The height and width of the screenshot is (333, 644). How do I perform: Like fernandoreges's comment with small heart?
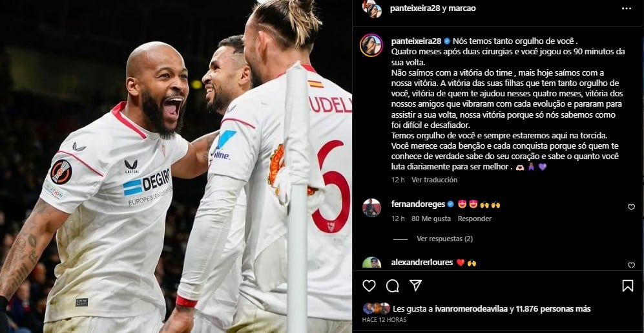click(x=631, y=207)
